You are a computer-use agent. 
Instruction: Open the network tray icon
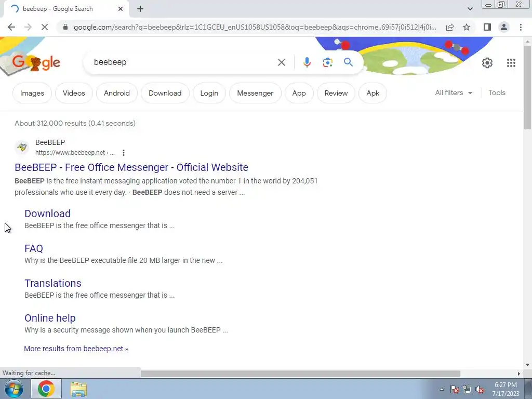click(467, 389)
